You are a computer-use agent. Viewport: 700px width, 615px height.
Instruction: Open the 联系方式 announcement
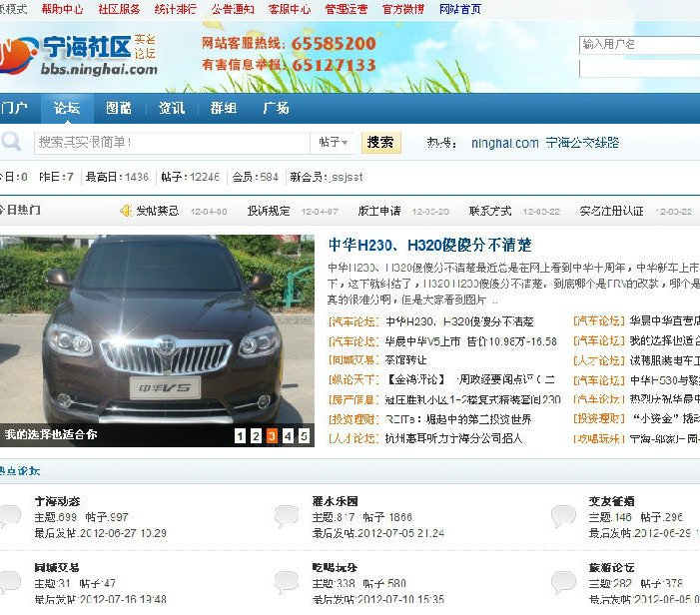point(490,211)
